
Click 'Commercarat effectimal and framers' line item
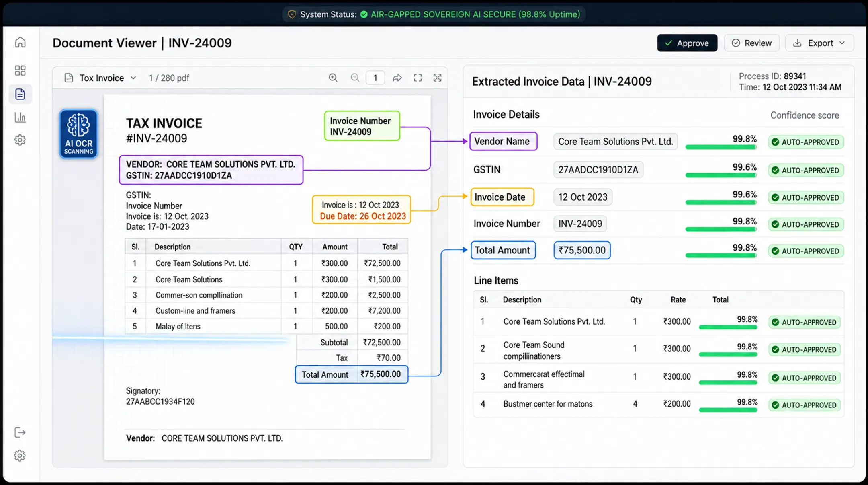coord(544,379)
